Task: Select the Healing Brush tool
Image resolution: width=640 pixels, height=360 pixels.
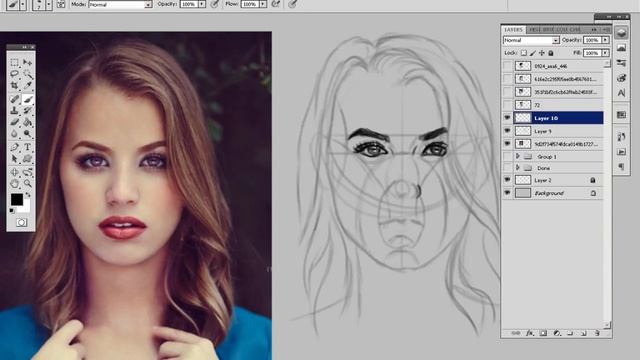Action: pos(15,99)
